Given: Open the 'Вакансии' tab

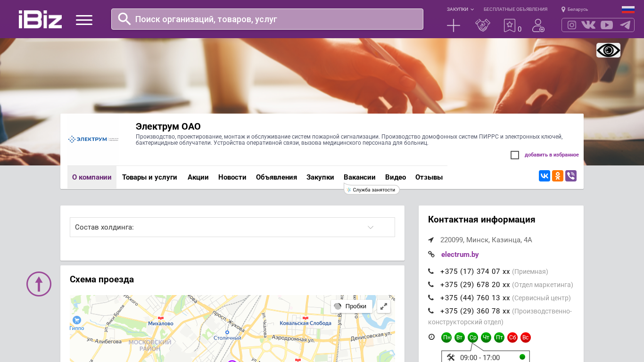Looking at the screenshot, I should click(x=359, y=177).
